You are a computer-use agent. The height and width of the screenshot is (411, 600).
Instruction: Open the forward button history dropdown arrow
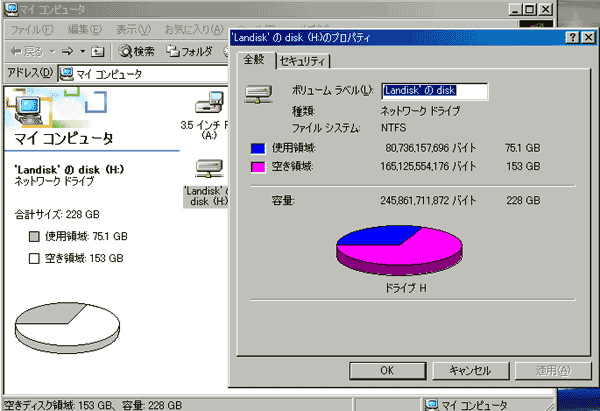pyautogui.click(x=82, y=51)
